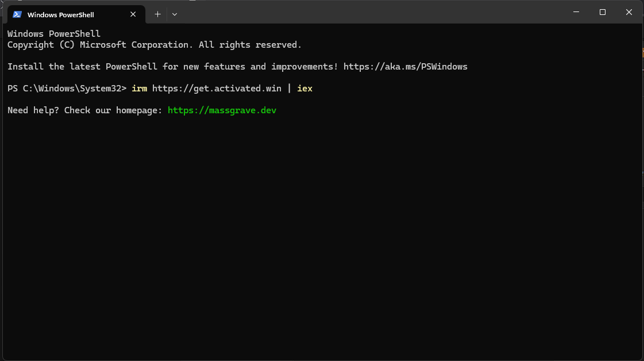Open the green massgrave.dev homepage link
The image size is (644, 361).
tap(222, 110)
